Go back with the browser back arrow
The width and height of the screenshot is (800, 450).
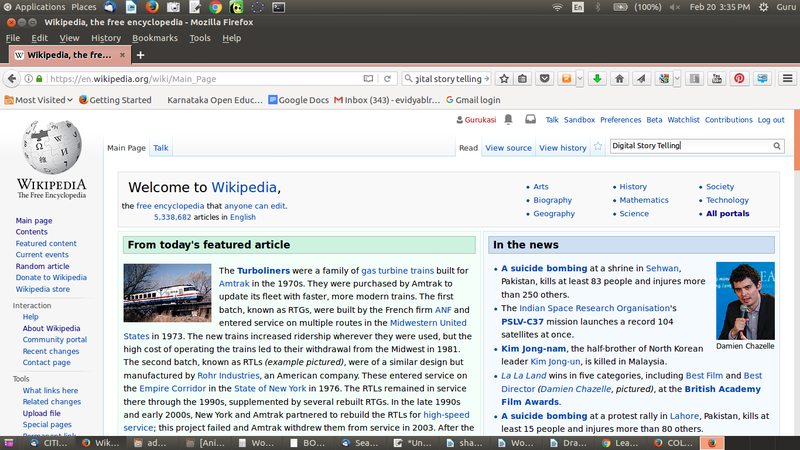[x=12, y=79]
